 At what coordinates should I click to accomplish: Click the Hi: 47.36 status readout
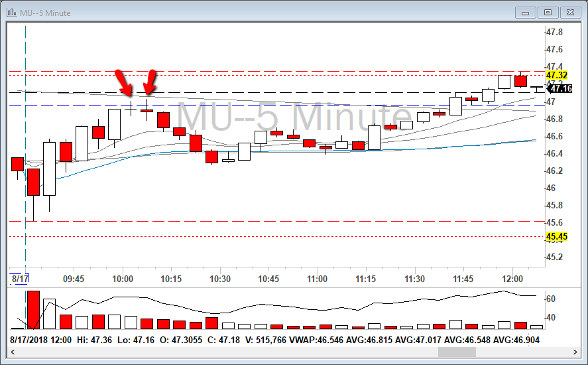(x=95, y=340)
